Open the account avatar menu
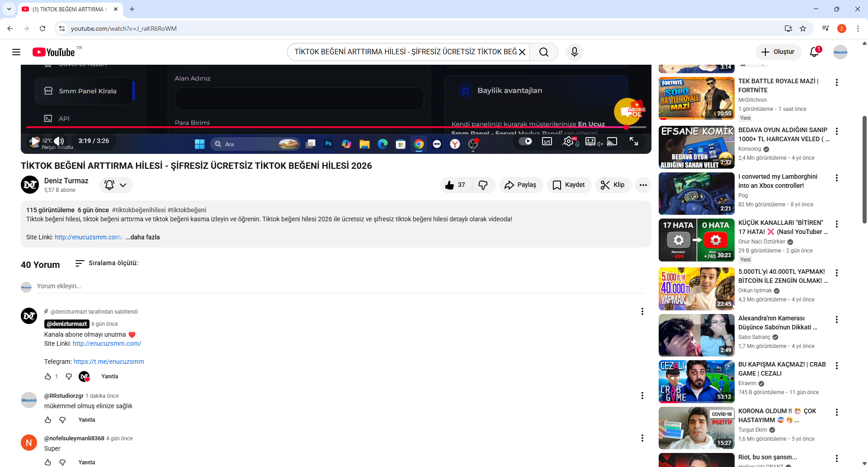Screen dimensions: 868x467 840,52
